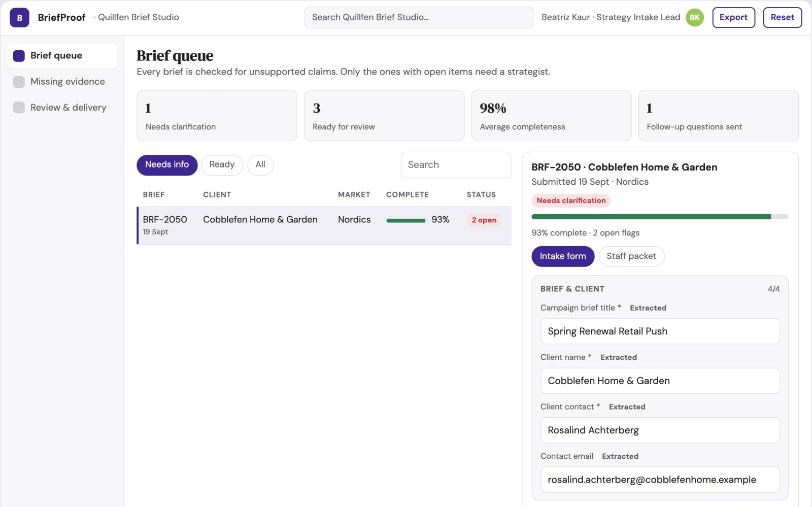Image resolution: width=812 pixels, height=507 pixels.
Task: Open the Average completeness stat card
Action: tap(551, 116)
